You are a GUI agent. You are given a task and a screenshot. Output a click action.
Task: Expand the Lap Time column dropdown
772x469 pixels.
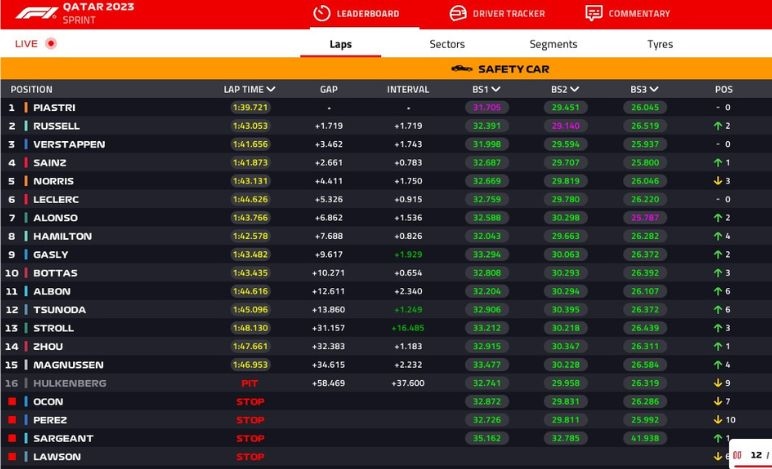(271, 90)
